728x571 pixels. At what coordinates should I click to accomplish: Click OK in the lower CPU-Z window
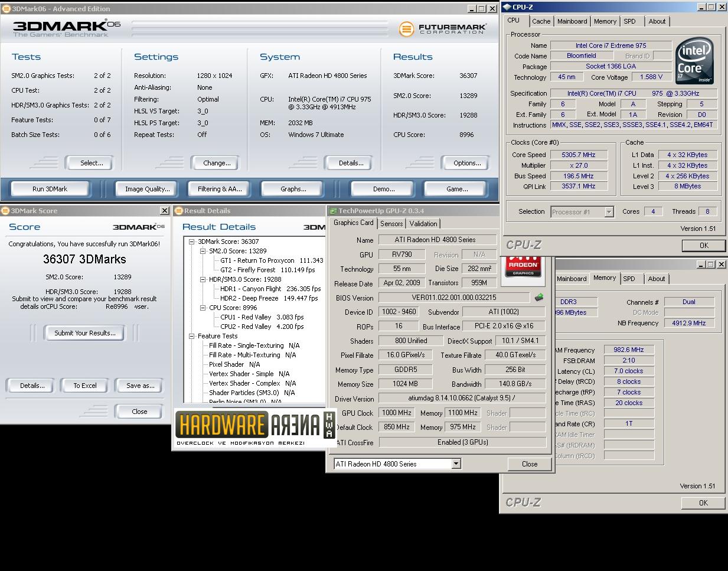point(703,503)
